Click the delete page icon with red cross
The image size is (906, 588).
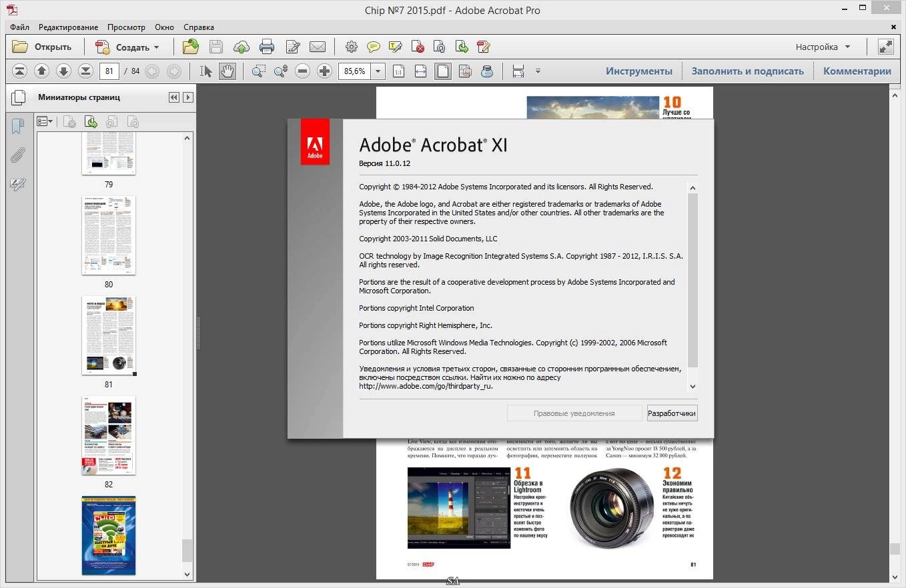(x=418, y=47)
